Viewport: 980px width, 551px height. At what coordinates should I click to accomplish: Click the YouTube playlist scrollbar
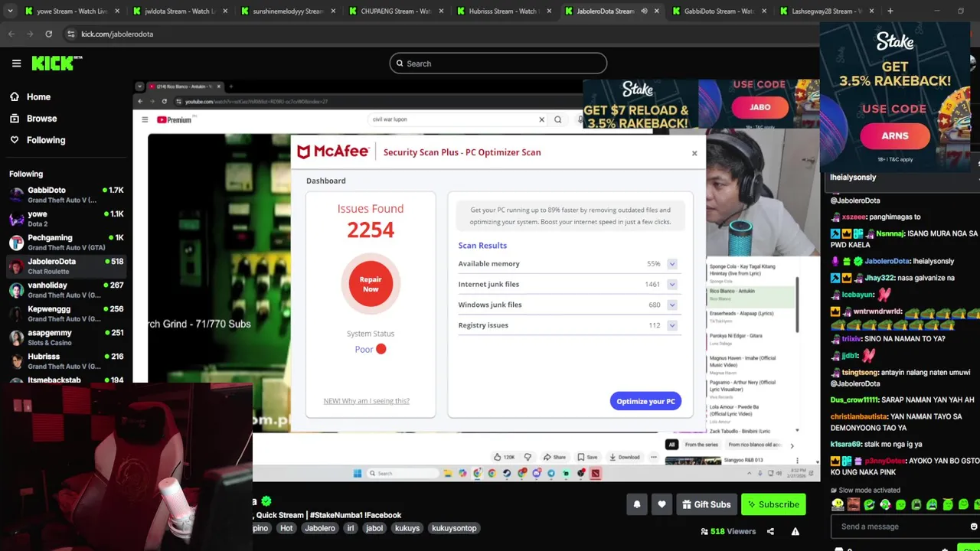click(x=797, y=306)
